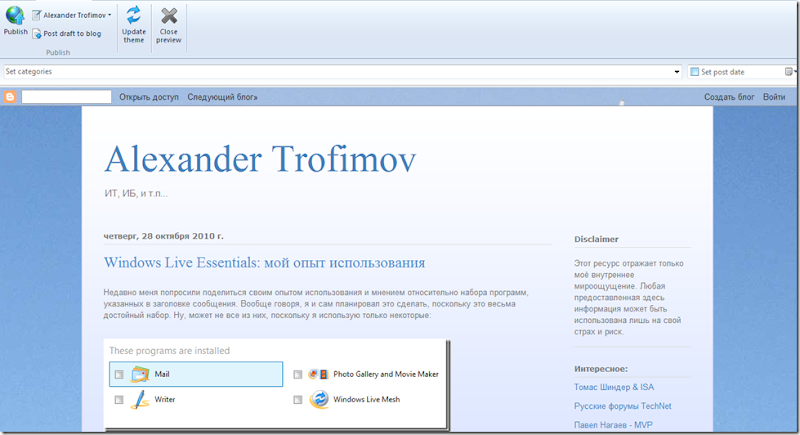
Task: Open the Русские форумы TechNet link
Action: 622,406
